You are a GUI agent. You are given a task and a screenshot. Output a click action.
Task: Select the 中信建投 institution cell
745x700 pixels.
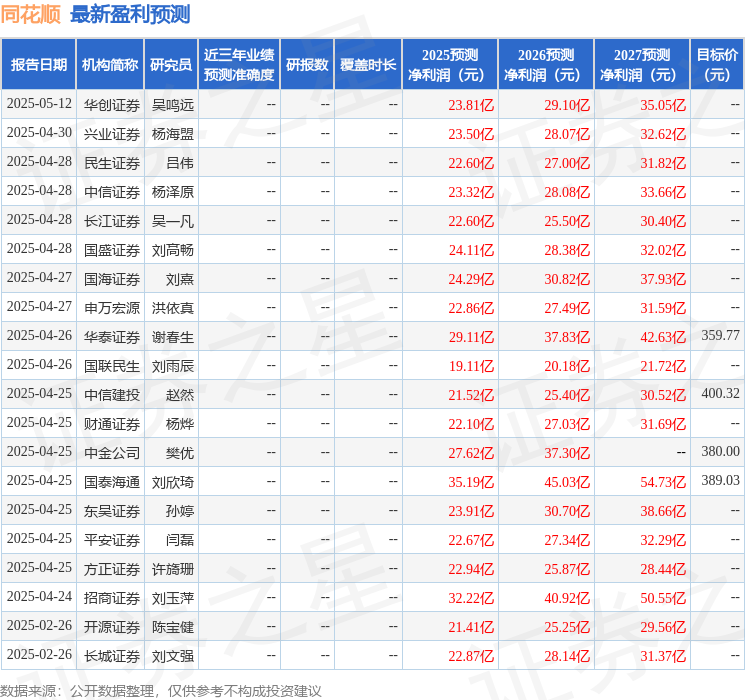112,395
